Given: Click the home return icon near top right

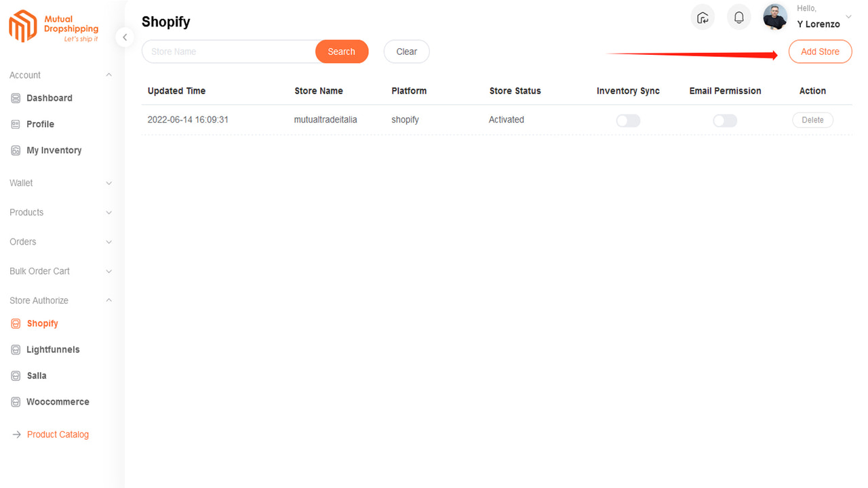Looking at the screenshot, I should point(703,17).
